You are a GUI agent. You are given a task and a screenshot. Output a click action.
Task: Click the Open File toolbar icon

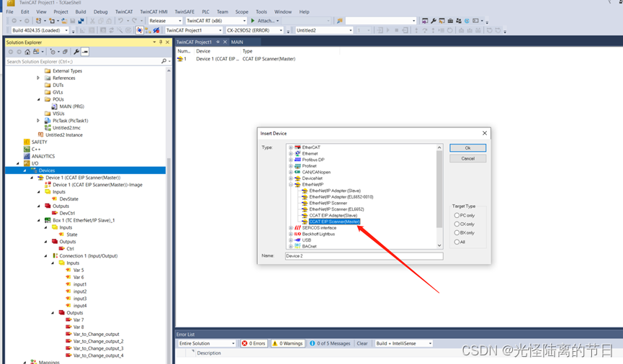[x=64, y=21]
